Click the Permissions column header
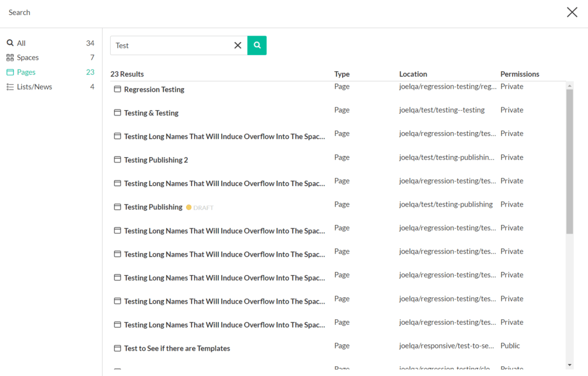 [x=520, y=74]
